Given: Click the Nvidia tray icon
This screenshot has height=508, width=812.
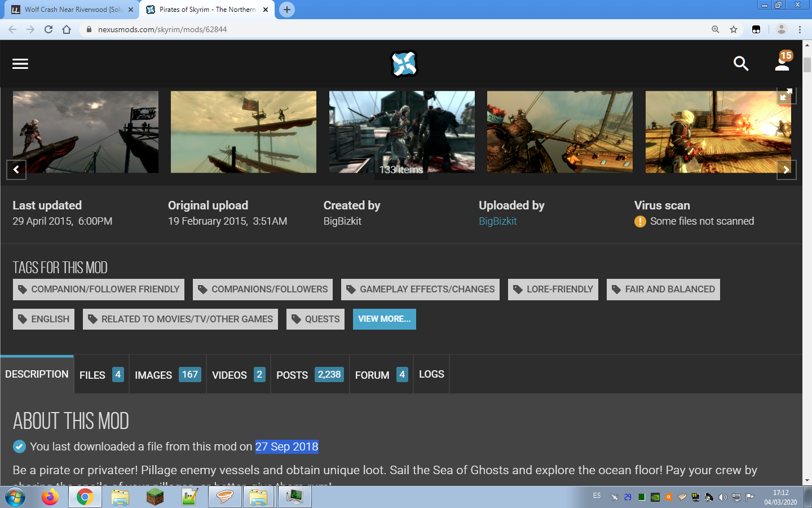Looking at the screenshot, I should [655, 497].
